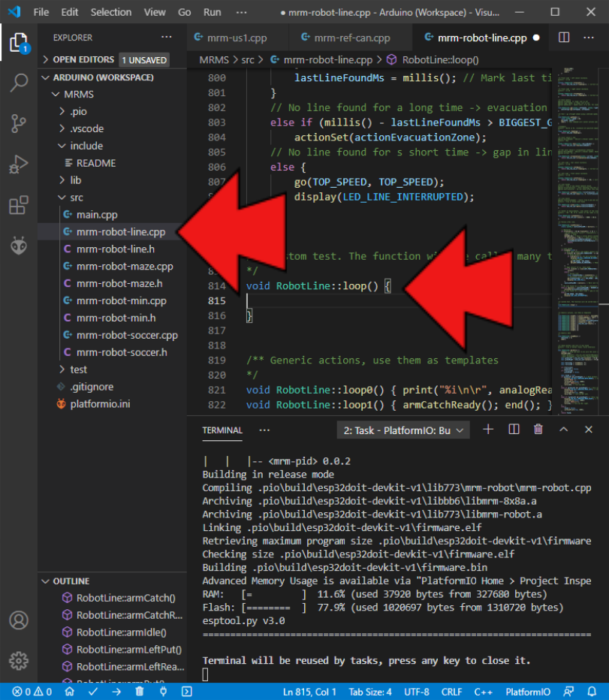
Task: Open the Run menu
Action: [x=212, y=12]
